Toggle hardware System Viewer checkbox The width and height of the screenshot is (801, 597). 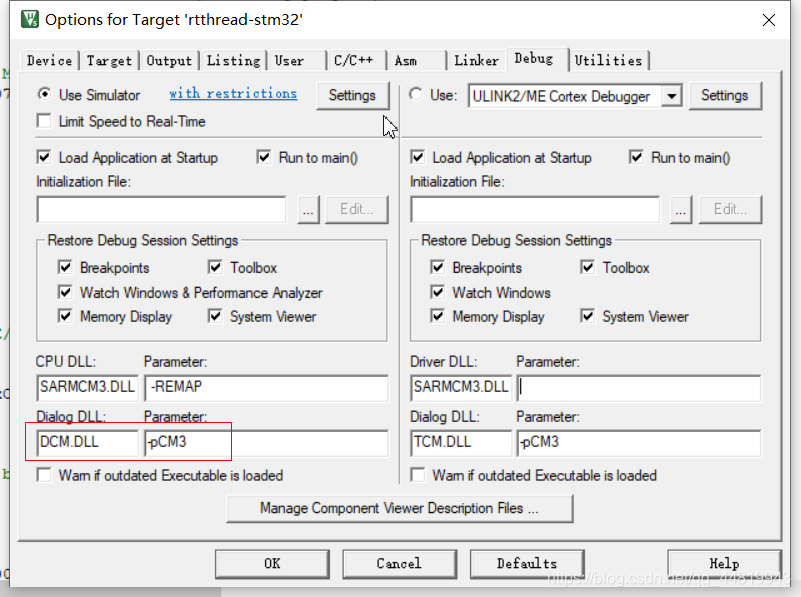point(587,316)
